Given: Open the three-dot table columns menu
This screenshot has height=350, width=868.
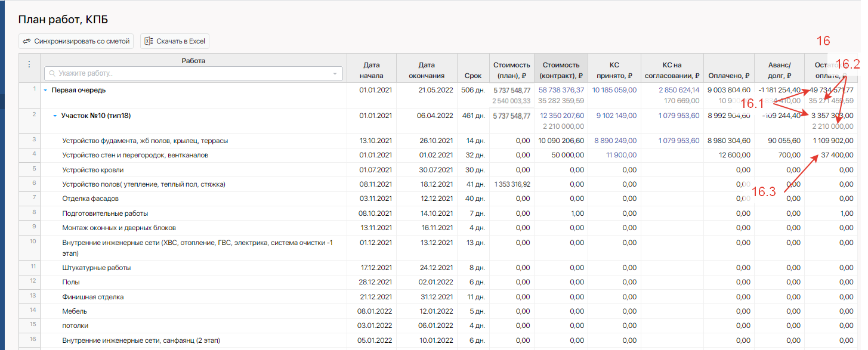Looking at the screenshot, I should pos(29,65).
